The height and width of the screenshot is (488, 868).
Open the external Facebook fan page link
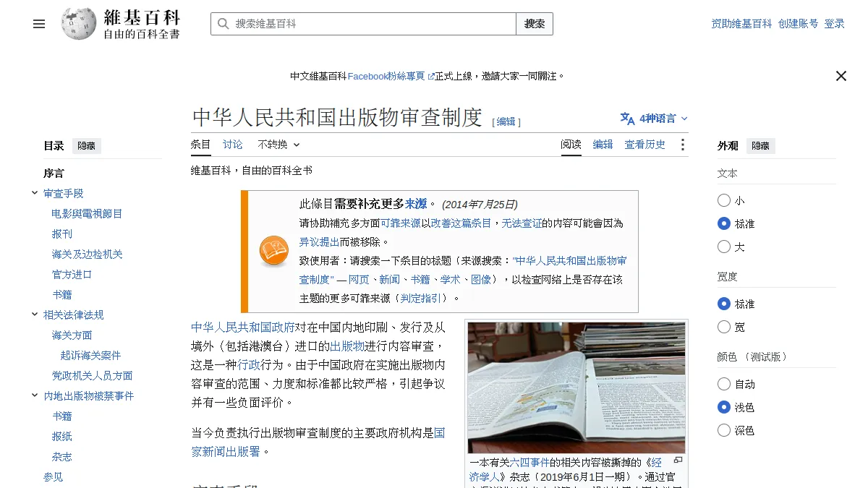coord(391,76)
